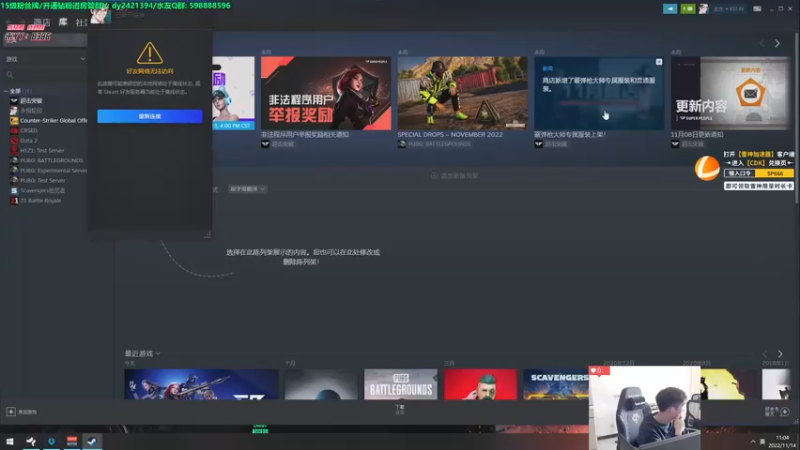This screenshot has width=800, height=450.
Task: Select Counter-Strike: Global Offensive in the list
Action: [x=54, y=120]
